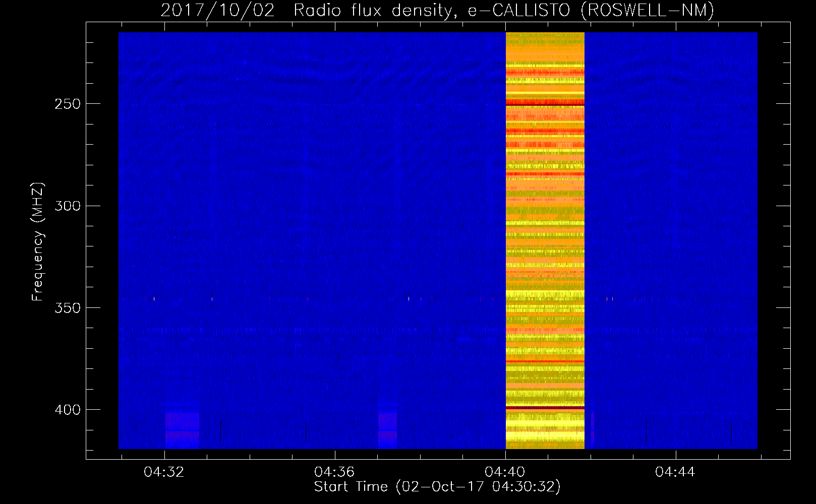Click the 250 frequency tick label
Viewport: 816px width, 504px height.
pyautogui.click(x=68, y=104)
